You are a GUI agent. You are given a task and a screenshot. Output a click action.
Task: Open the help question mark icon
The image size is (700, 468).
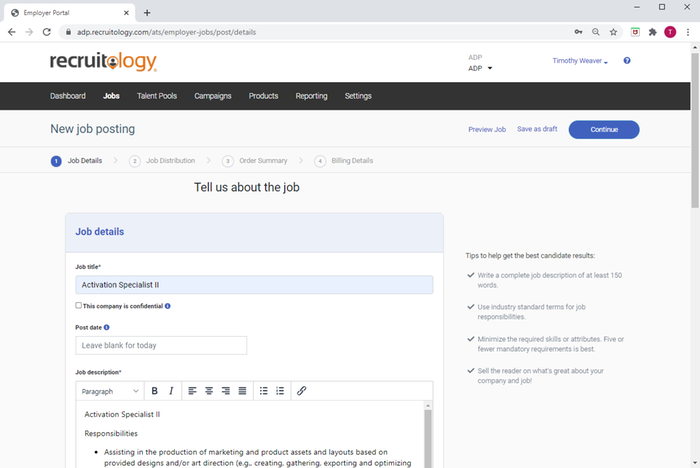(x=627, y=61)
